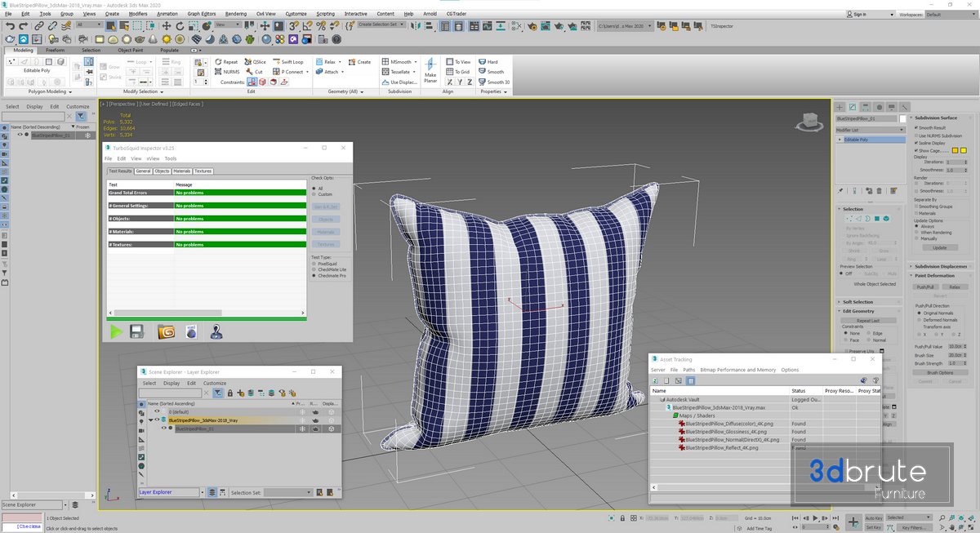The height and width of the screenshot is (533, 980).
Task: Click the Brush Options button
Action: pyautogui.click(x=939, y=372)
